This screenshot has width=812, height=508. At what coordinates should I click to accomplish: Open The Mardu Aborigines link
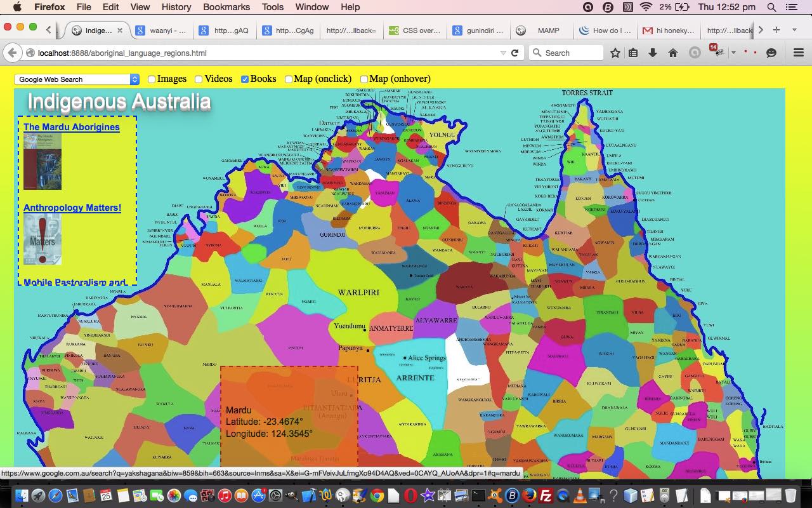71,127
